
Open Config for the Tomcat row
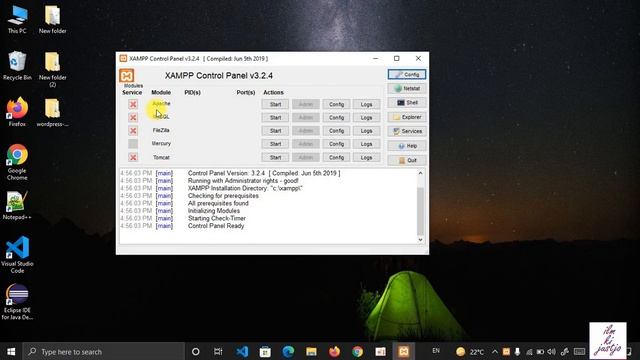(336, 157)
